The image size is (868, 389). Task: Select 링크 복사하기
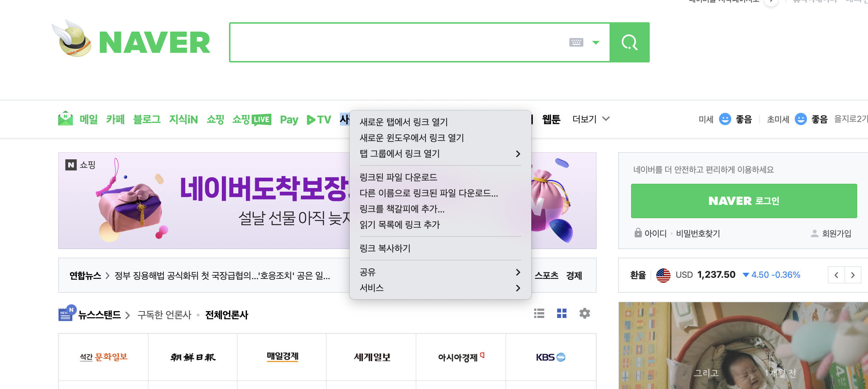(x=440, y=248)
